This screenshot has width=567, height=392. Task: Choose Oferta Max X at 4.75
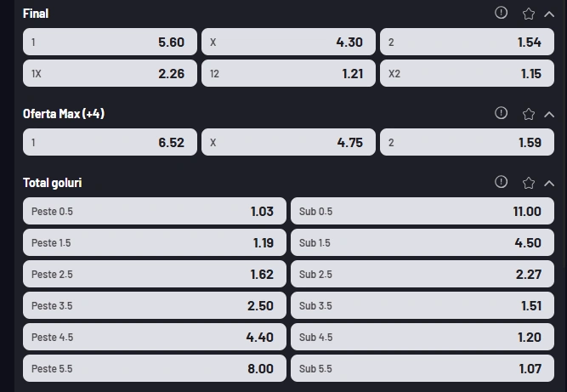pyautogui.click(x=288, y=142)
